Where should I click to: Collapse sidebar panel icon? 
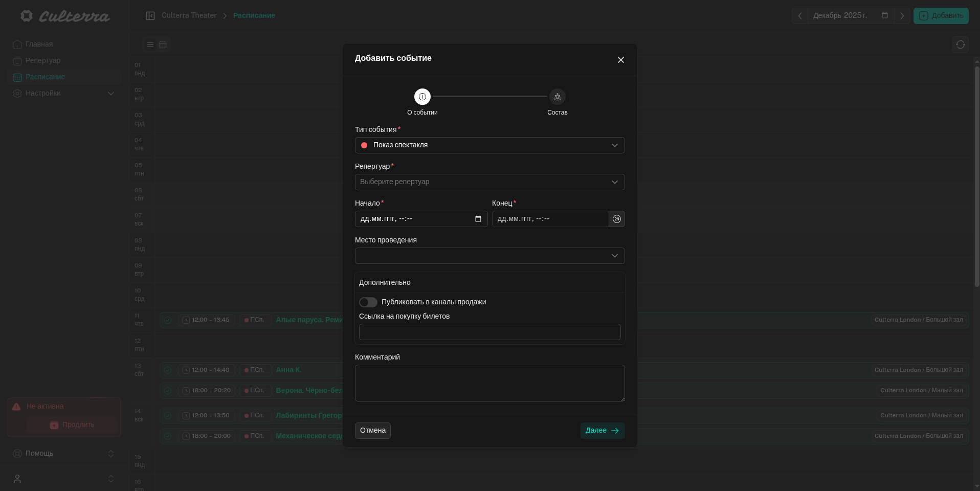click(x=150, y=16)
